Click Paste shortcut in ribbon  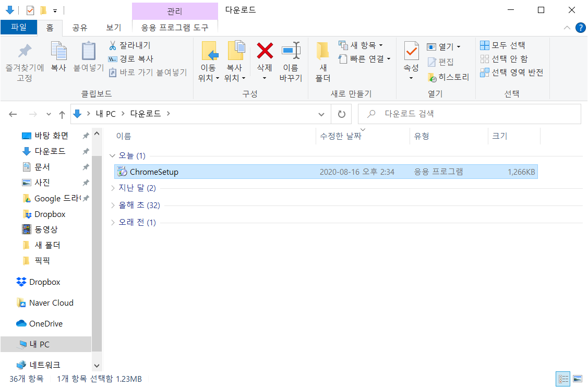(148, 72)
